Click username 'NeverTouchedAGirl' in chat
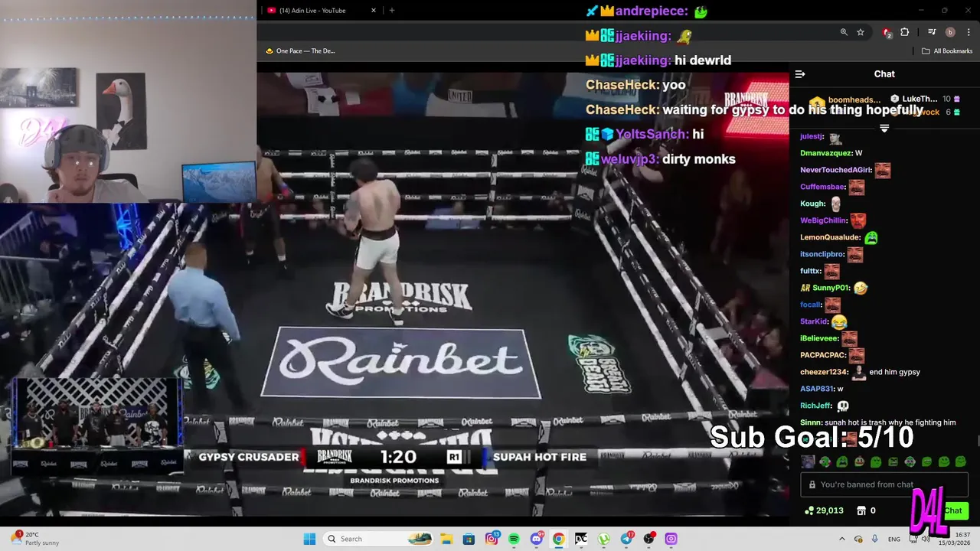The image size is (980, 551). coord(835,170)
